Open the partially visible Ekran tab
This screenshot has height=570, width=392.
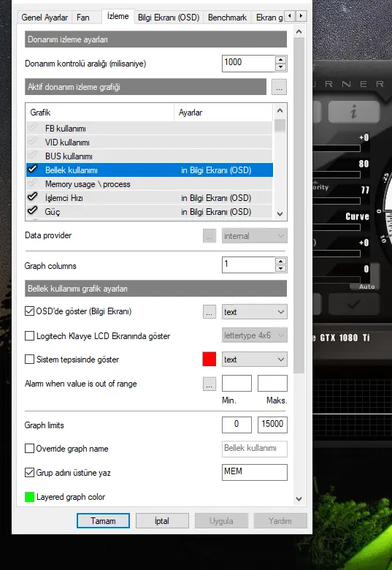click(x=268, y=18)
